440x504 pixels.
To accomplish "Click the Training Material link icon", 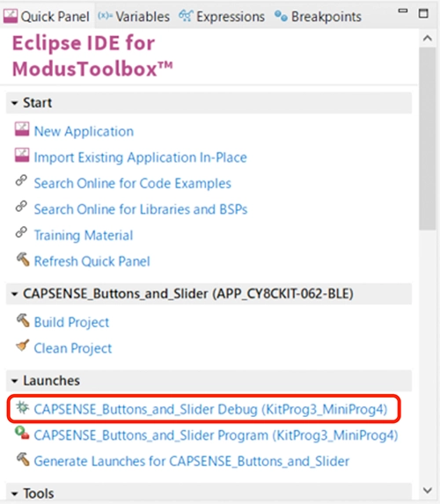I will click(21, 232).
